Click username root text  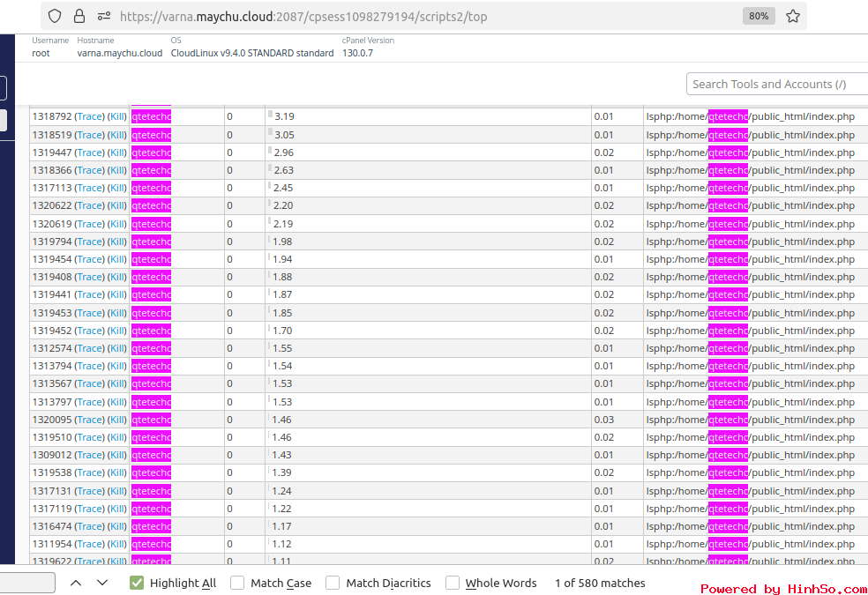[41, 53]
